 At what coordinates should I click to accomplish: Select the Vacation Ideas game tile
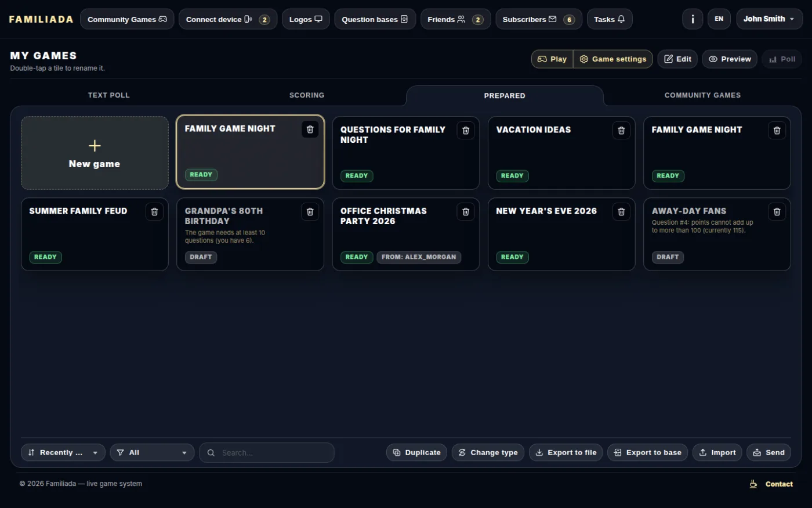561,153
